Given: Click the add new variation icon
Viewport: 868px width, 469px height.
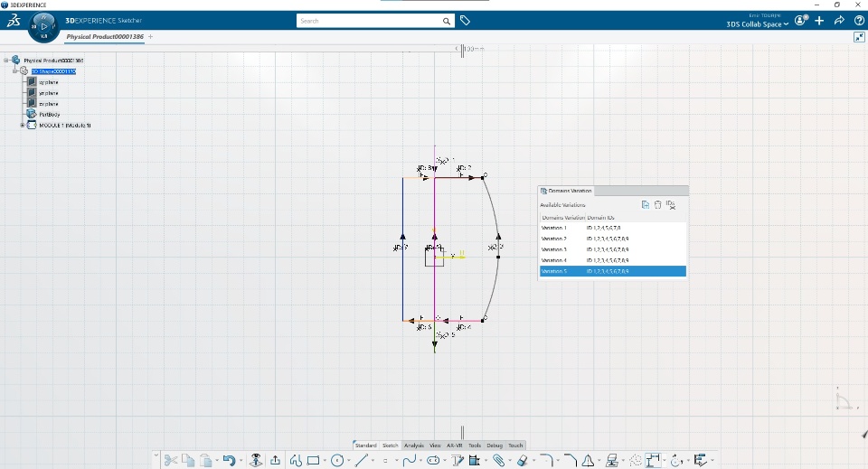Looking at the screenshot, I should click(646, 204).
